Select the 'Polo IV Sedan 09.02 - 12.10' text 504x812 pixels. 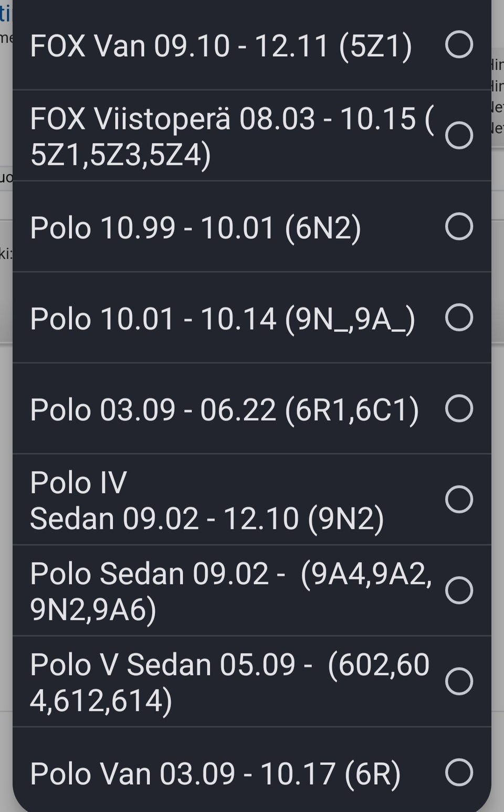[207, 500]
